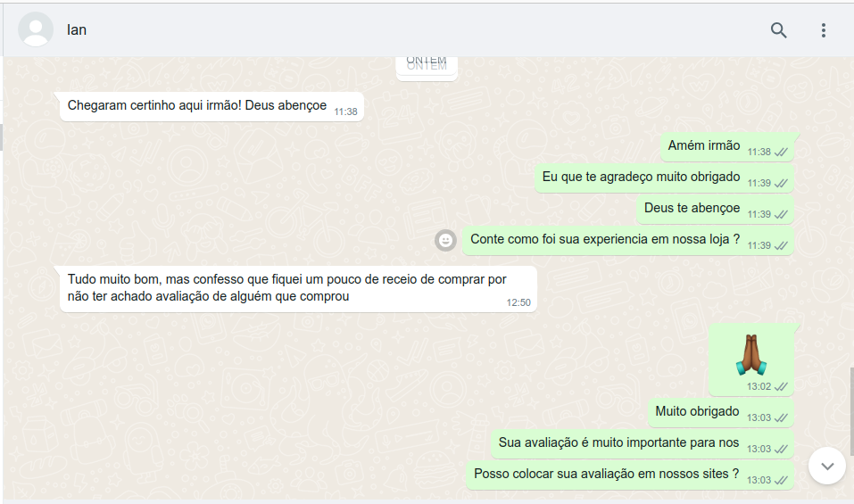Click "Sua avaliação é muito importante" message
Image resolution: width=854 pixels, height=504 pixels.
618,443
